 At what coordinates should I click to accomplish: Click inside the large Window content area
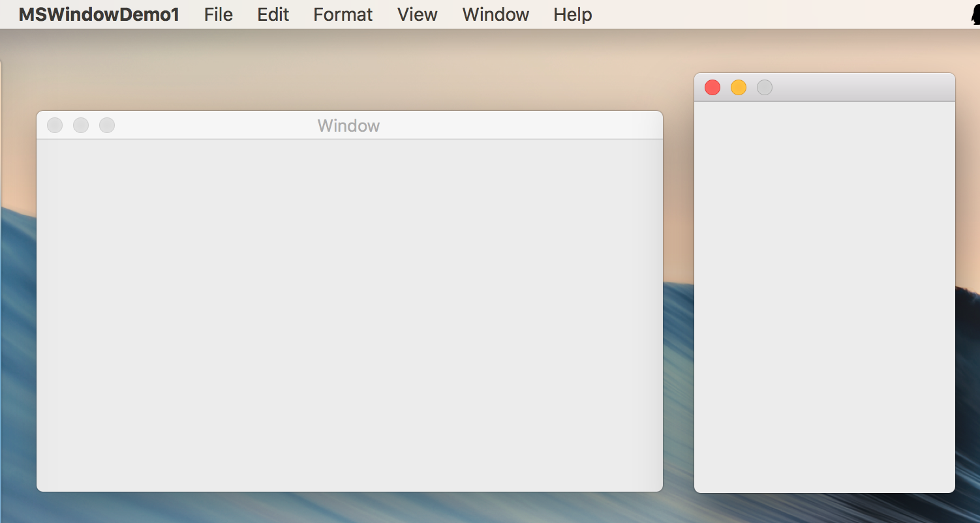click(x=349, y=306)
